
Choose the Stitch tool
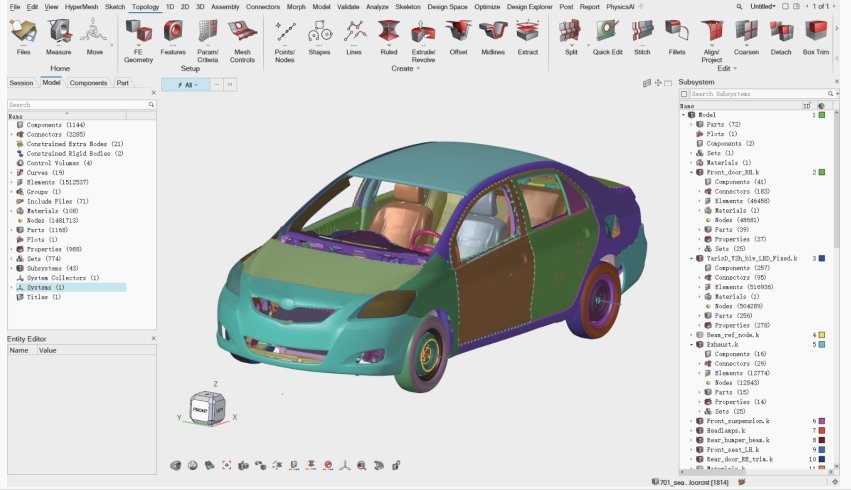(641, 36)
